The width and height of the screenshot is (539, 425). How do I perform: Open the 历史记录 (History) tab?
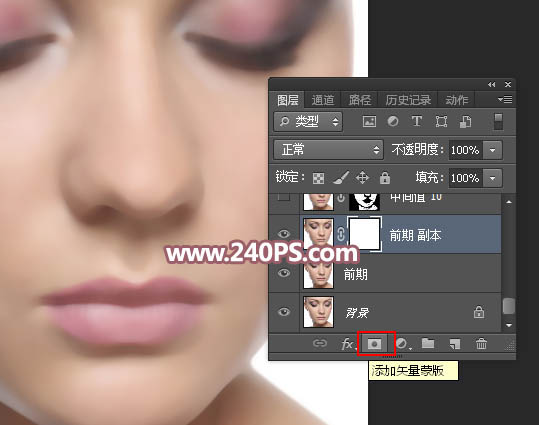[408, 100]
